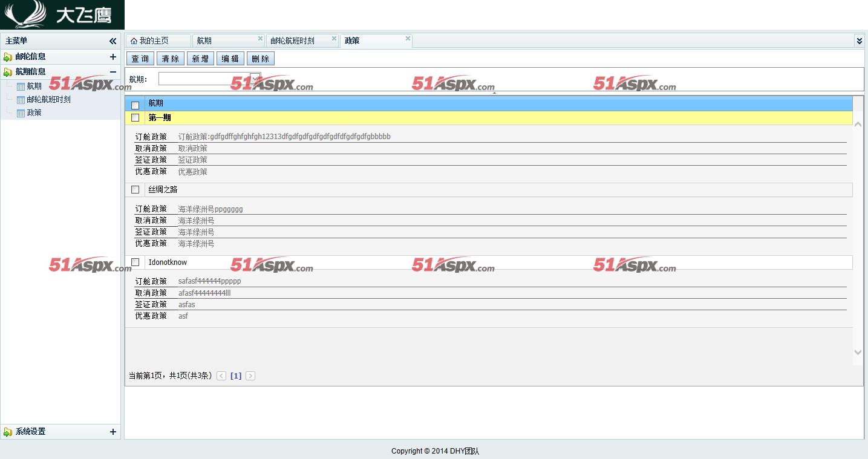
Task: Click the folder icon beside 系统设置
Action: [8, 432]
